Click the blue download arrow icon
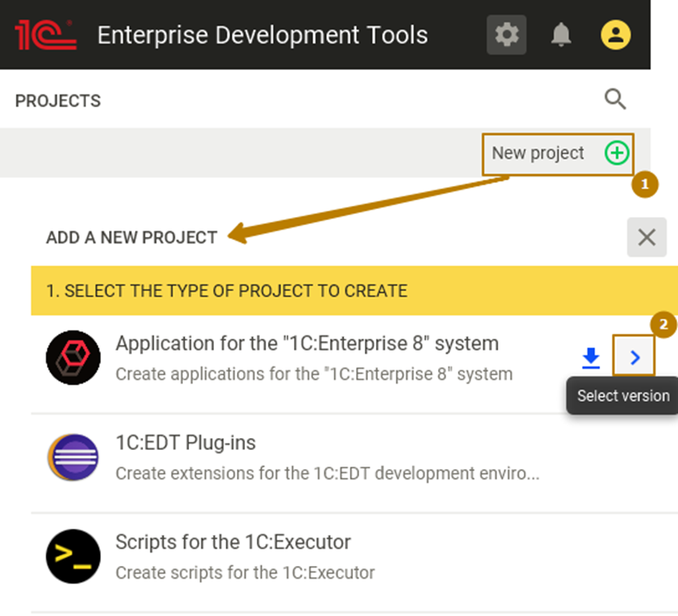The image size is (678, 616). [x=591, y=358]
